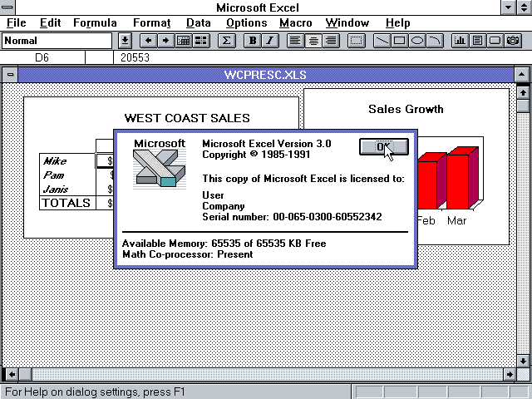Click the Mar axis label in chart
532x399 pixels.
click(456, 220)
